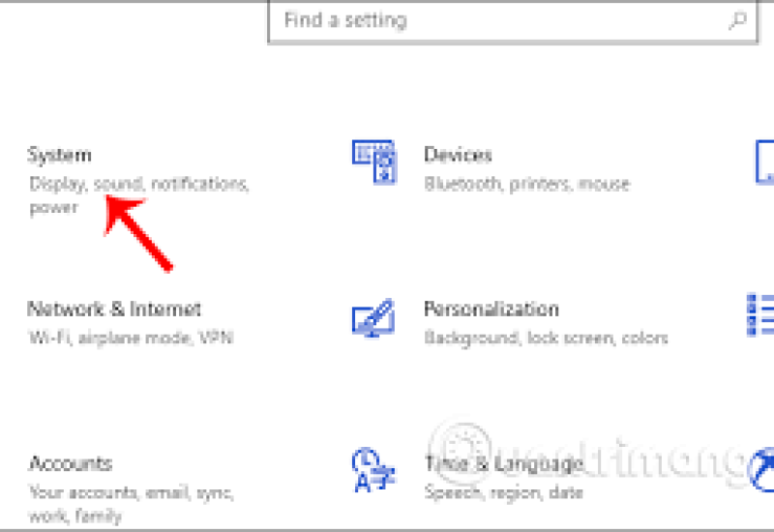Open Network & Internet settings
Image resolution: width=774 pixels, height=532 pixels.
click(x=114, y=310)
